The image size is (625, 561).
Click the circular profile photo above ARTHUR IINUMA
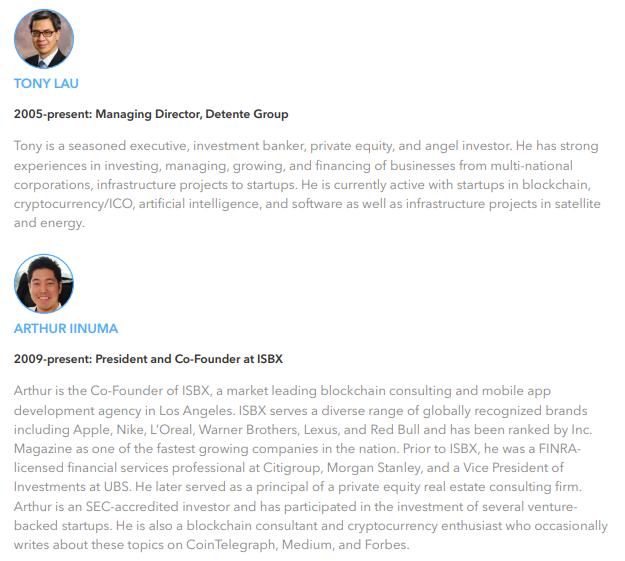click(44, 284)
